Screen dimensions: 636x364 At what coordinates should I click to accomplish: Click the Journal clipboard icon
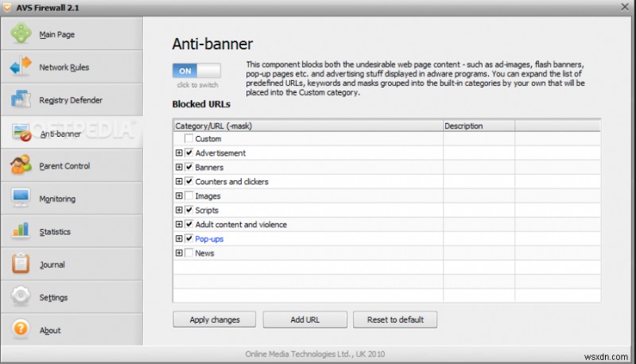click(x=21, y=264)
